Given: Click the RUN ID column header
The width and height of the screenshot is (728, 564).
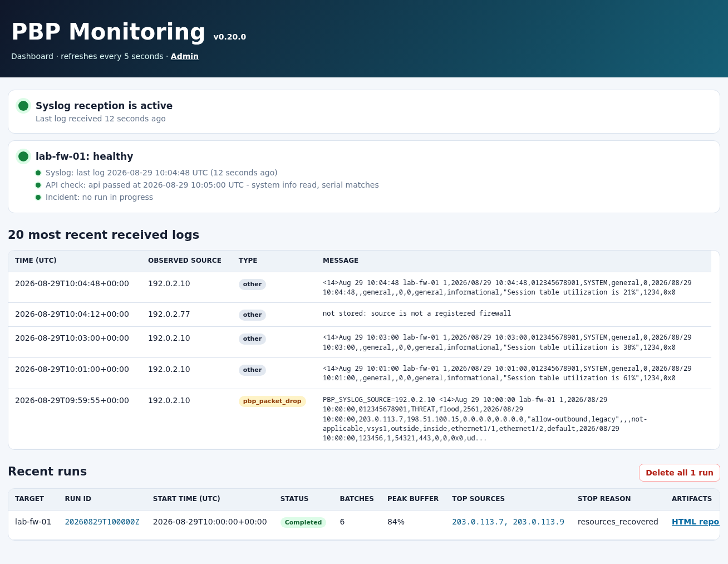Looking at the screenshot, I should pyautogui.click(x=78, y=499).
